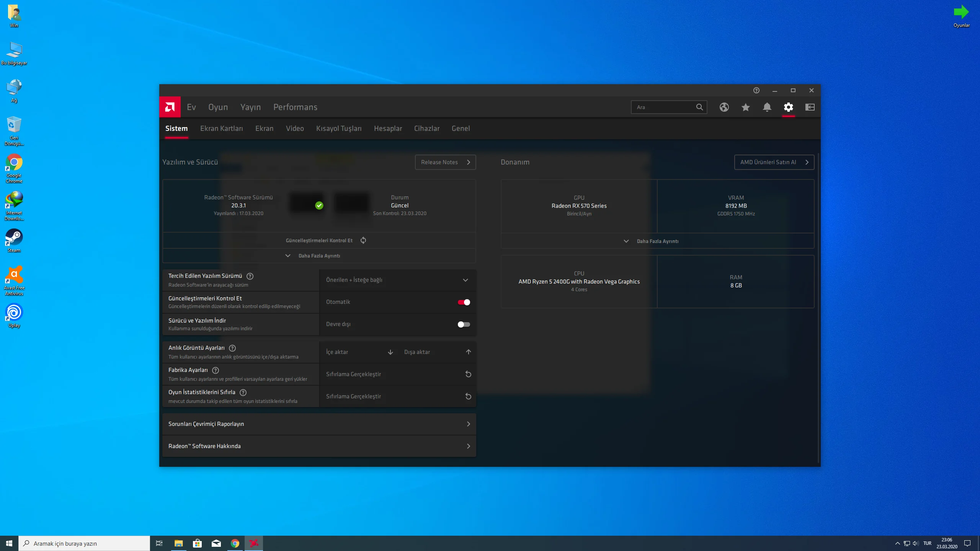Switch to the Ekran Kartları tab
Screen dimensions: 980x551
click(221, 129)
